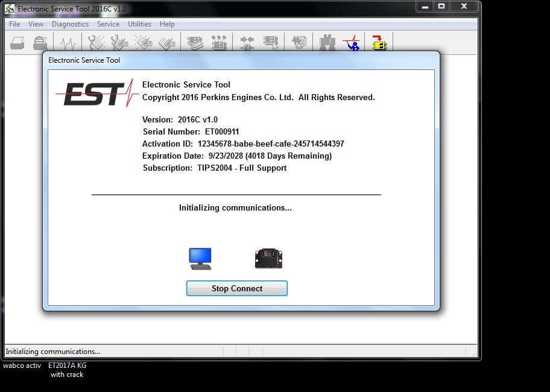Click the binoculars toolbar icon
This screenshot has width=550, height=392.
pyautogui.click(x=327, y=43)
